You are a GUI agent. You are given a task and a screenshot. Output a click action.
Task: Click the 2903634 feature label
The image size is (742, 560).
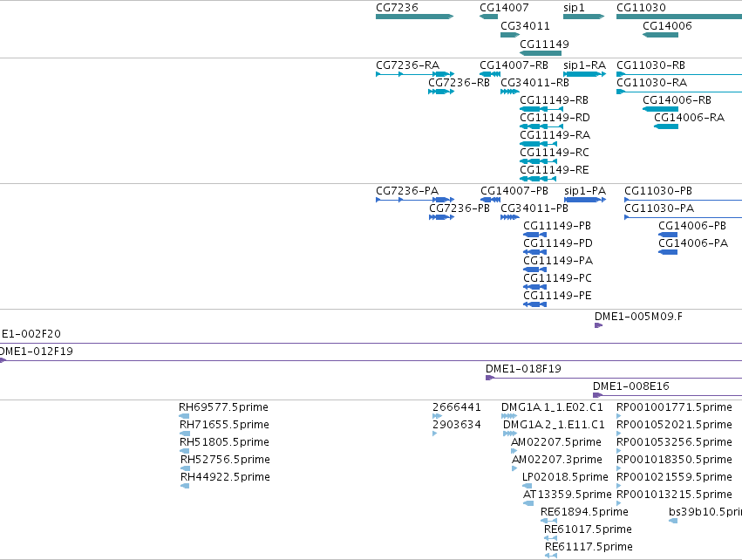pyautogui.click(x=457, y=425)
